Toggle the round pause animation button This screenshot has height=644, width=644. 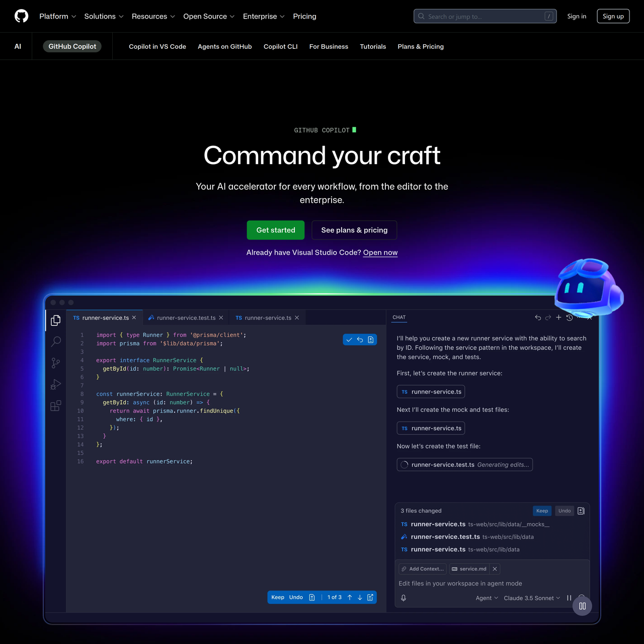(x=582, y=606)
